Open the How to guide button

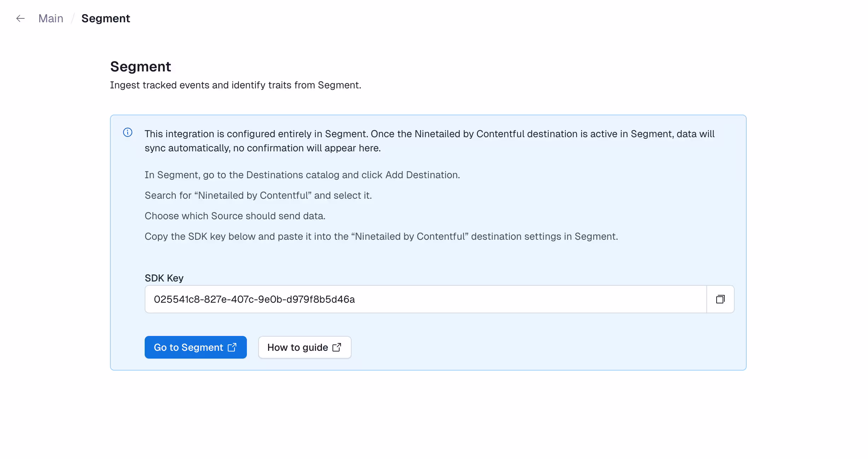pyautogui.click(x=305, y=347)
